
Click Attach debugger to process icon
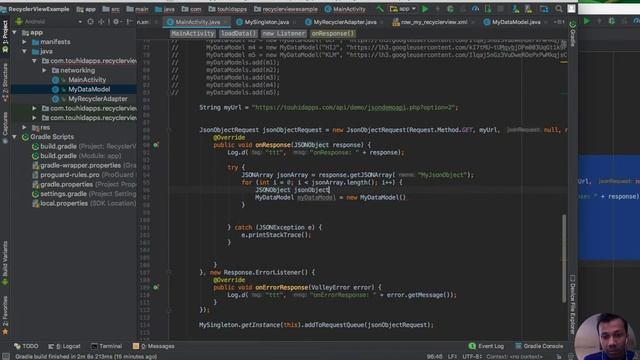click(x=488, y=9)
